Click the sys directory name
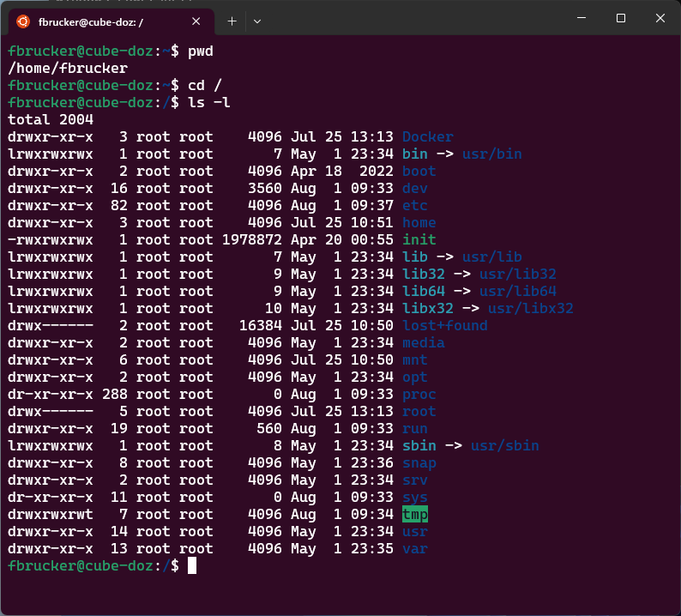This screenshot has height=616, width=681. [x=415, y=498]
